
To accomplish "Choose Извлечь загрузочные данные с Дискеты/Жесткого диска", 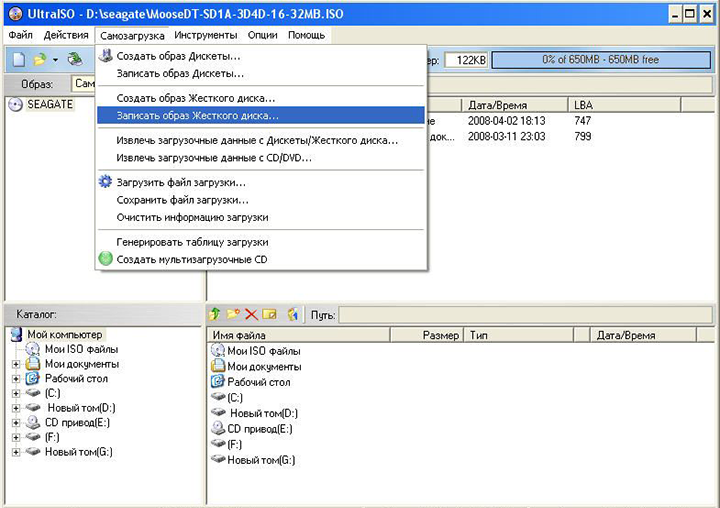I will click(261, 140).
